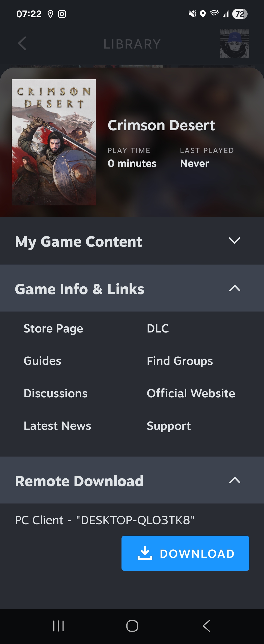Image resolution: width=264 pixels, height=644 pixels.
Task: Tap the back arrow beside Library
Action: (22, 43)
